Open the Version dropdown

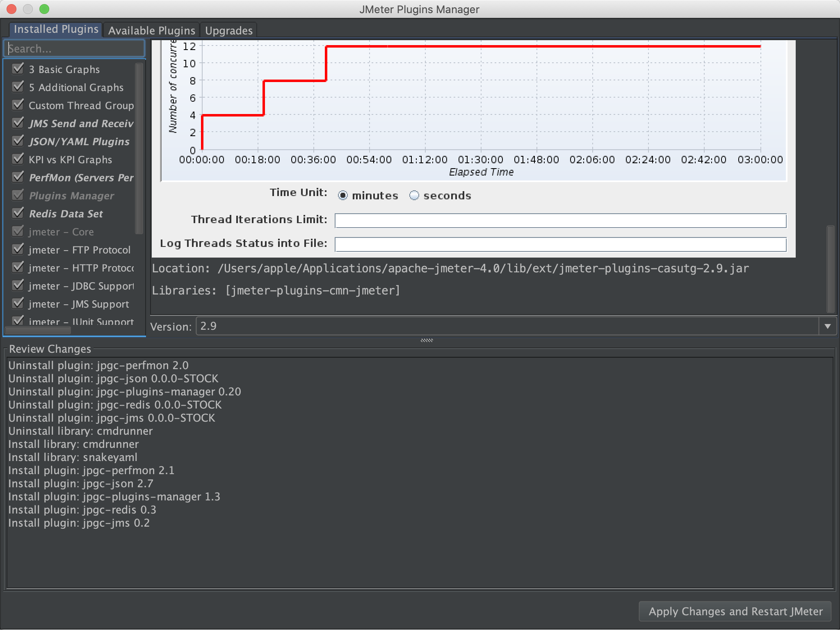coord(828,326)
